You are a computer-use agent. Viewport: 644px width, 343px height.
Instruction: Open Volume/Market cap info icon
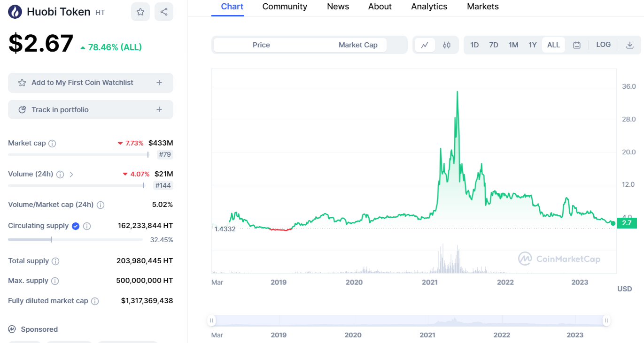coord(101,205)
